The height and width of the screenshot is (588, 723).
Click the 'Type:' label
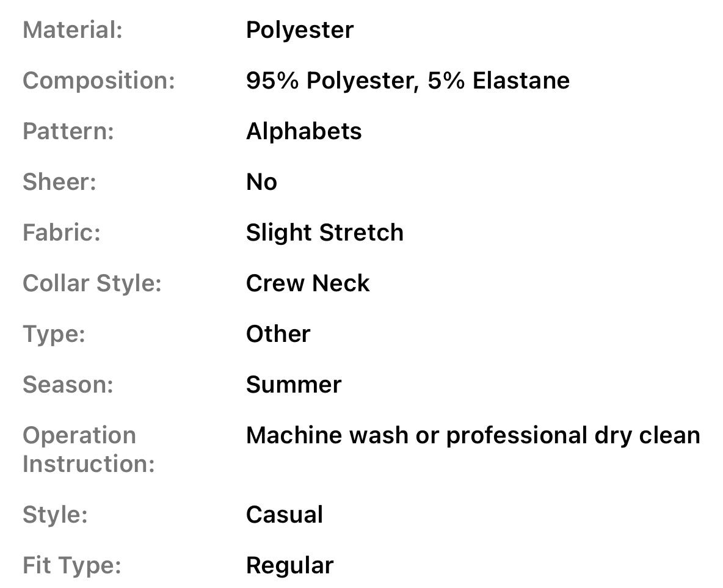[54, 334]
